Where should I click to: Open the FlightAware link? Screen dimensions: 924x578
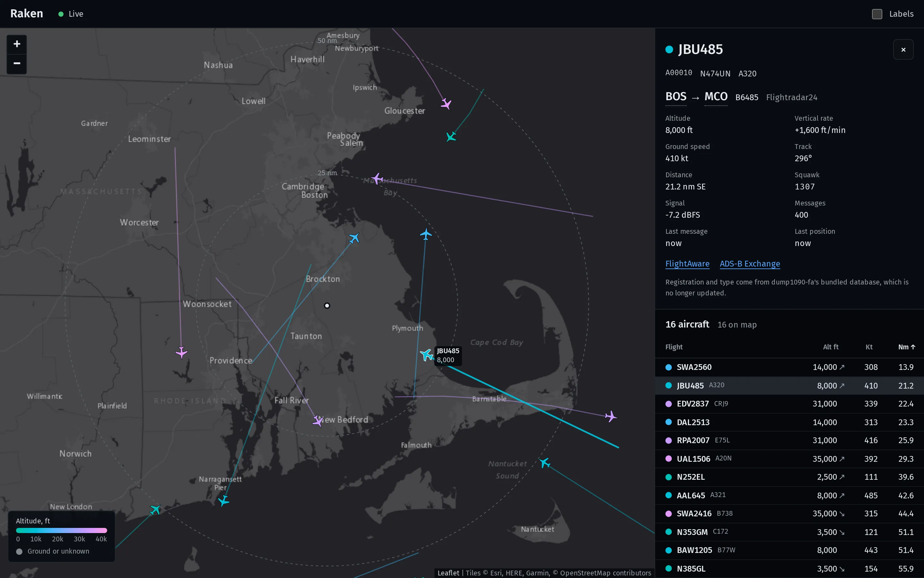(687, 264)
